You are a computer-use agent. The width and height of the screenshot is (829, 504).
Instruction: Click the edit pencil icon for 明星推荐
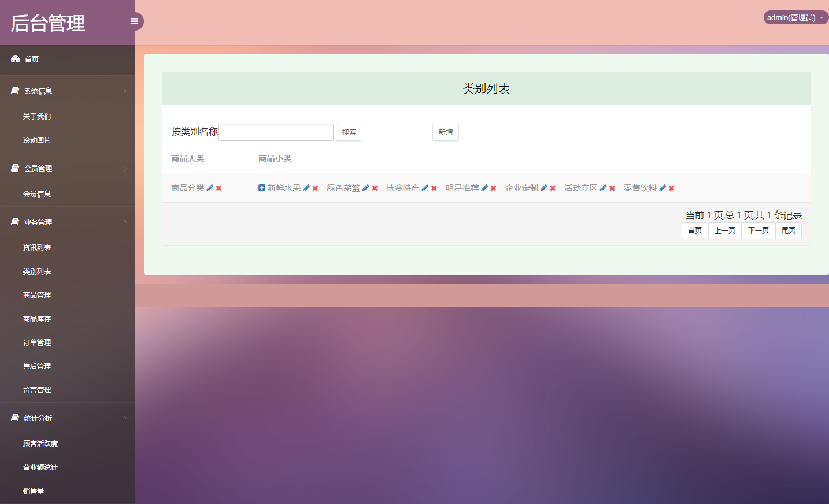point(484,188)
